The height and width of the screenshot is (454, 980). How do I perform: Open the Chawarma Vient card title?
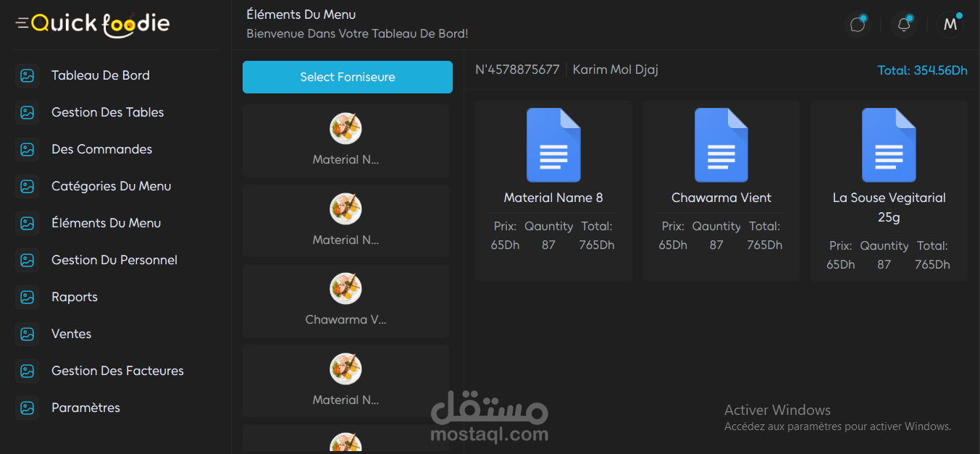click(721, 198)
